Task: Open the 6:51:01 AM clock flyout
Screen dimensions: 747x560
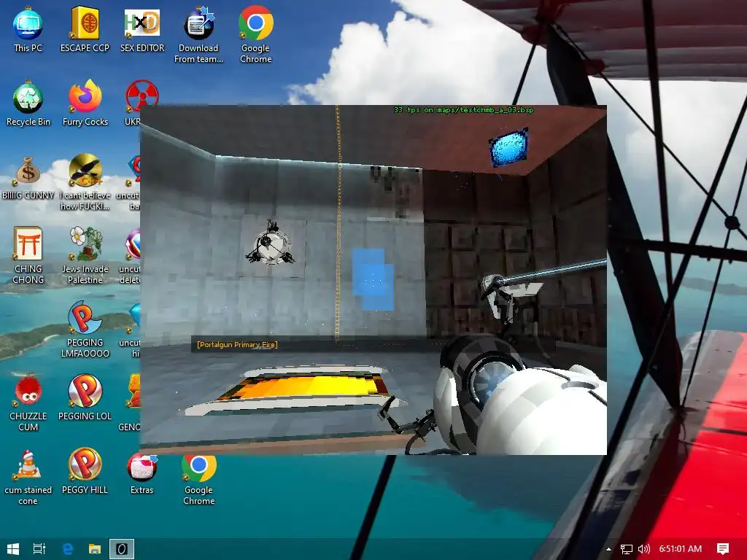Action: 681,549
